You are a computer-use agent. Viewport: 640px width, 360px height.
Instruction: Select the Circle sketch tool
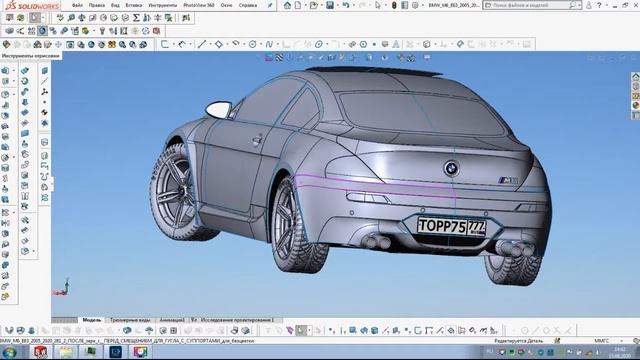click(x=253, y=44)
